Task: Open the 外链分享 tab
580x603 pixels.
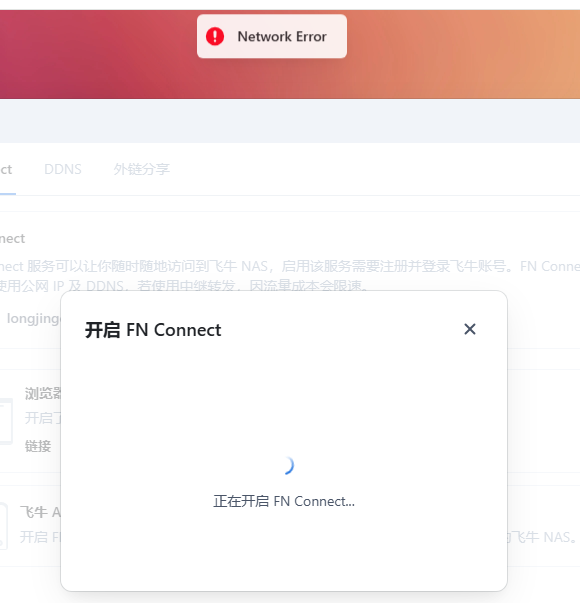Action: pos(142,169)
